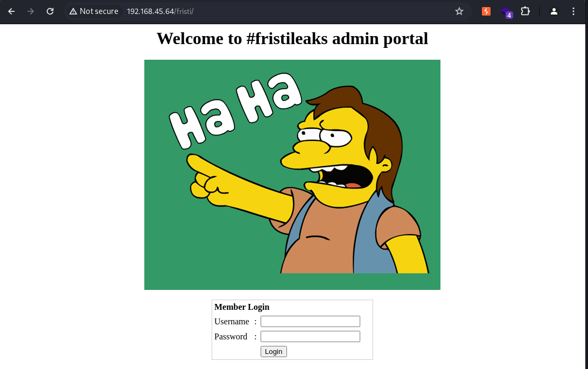Bookmark this page with the star
This screenshot has height=369, width=588.
click(459, 11)
